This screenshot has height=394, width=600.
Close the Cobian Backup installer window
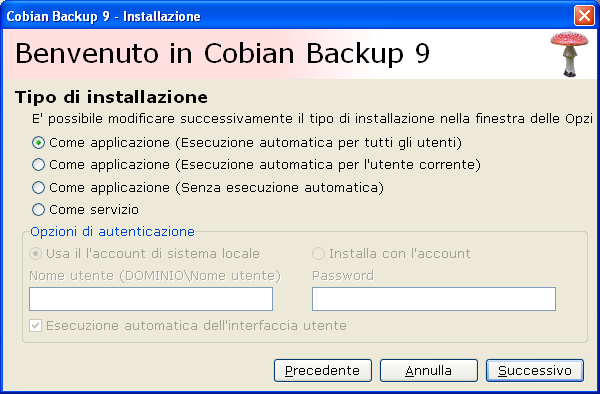584,16
